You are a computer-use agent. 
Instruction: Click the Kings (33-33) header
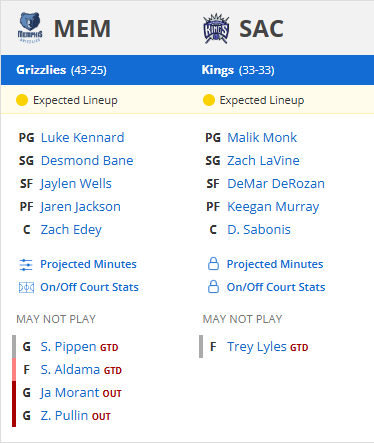[x=238, y=70]
